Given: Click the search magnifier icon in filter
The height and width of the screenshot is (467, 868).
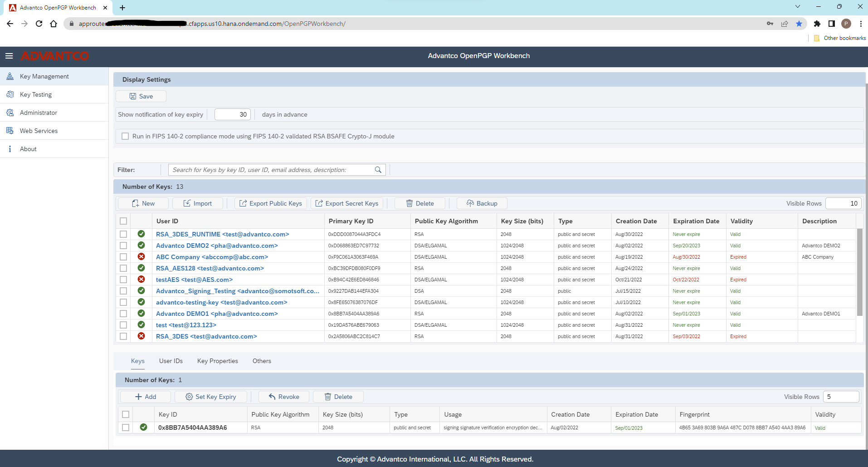Looking at the screenshot, I should [x=378, y=170].
